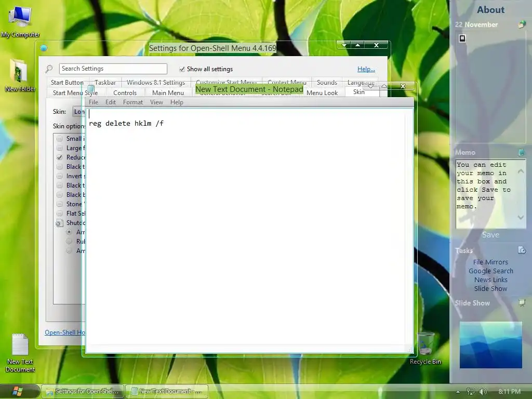Select the New folder desktop icon
The height and width of the screenshot is (399, 532).
click(19, 75)
